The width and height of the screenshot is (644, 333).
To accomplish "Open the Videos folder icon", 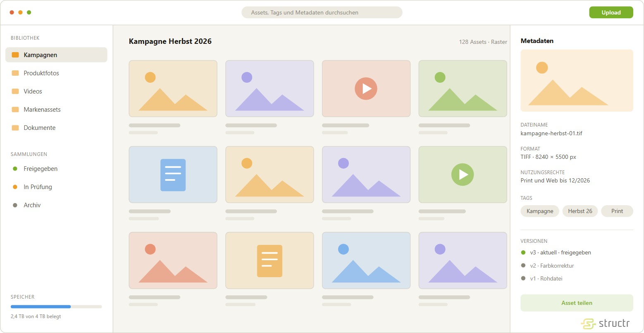I will [x=15, y=91].
